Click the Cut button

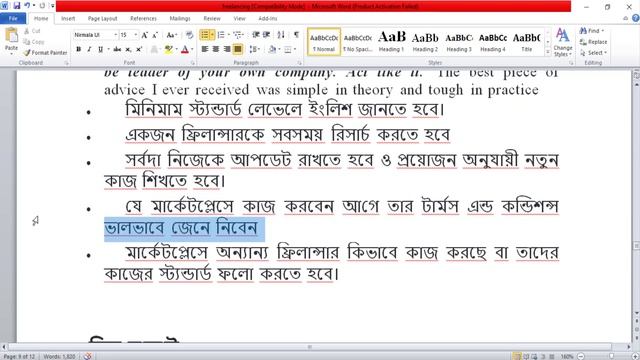(x=32, y=31)
